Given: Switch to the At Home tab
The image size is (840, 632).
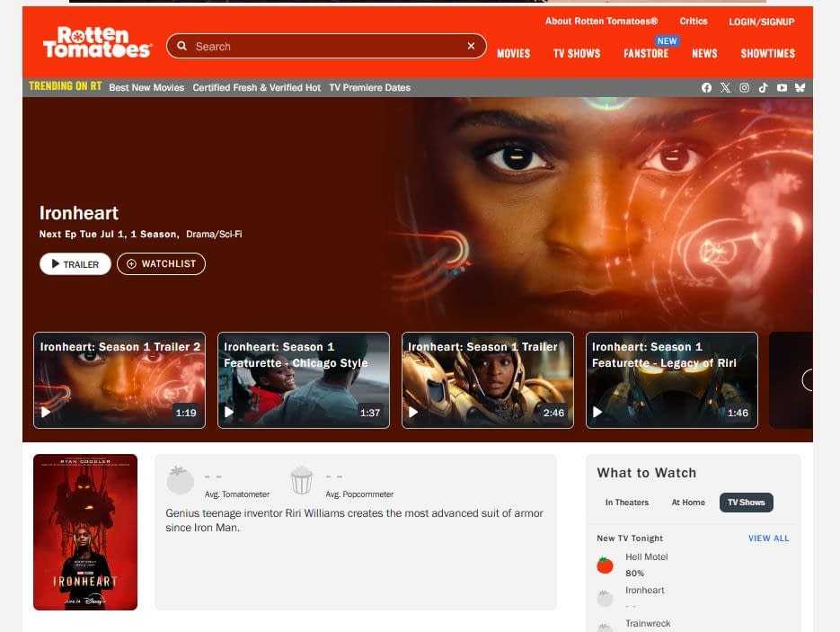Looking at the screenshot, I should tap(688, 503).
